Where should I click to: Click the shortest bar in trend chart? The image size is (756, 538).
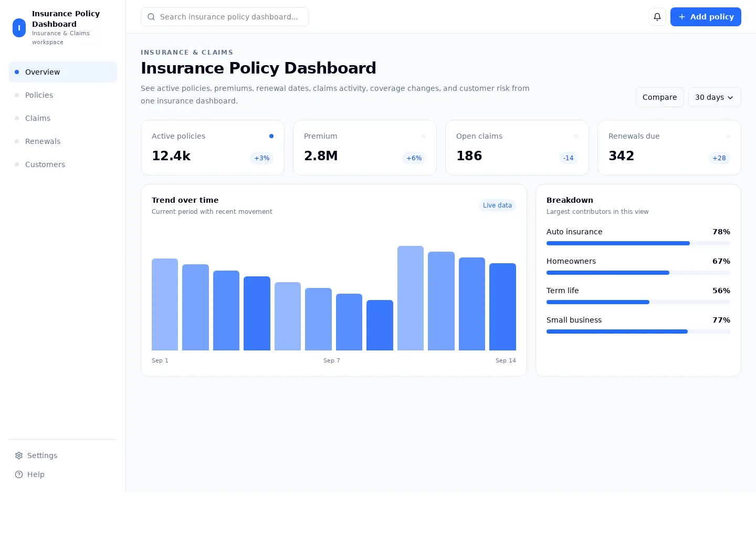point(380,325)
